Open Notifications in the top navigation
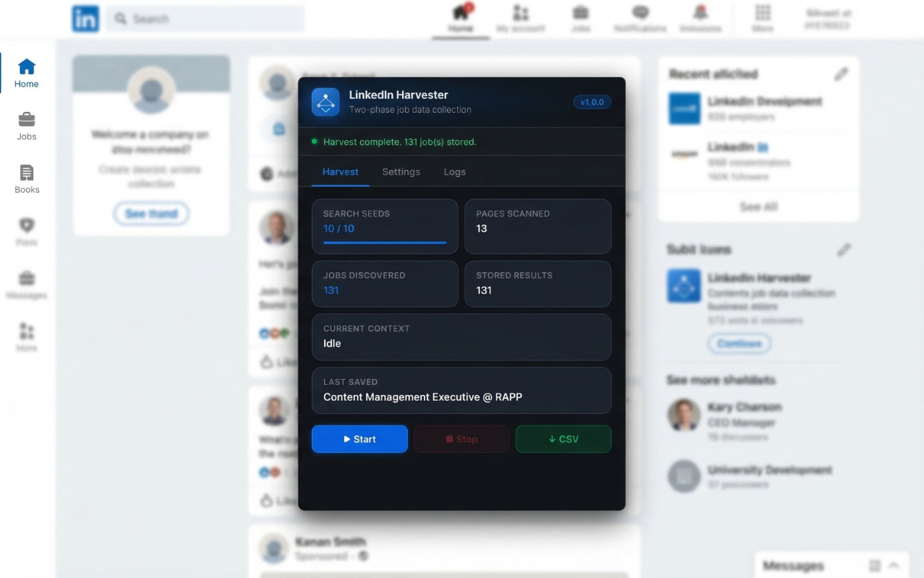The height and width of the screenshot is (578, 924). (640, 19)
